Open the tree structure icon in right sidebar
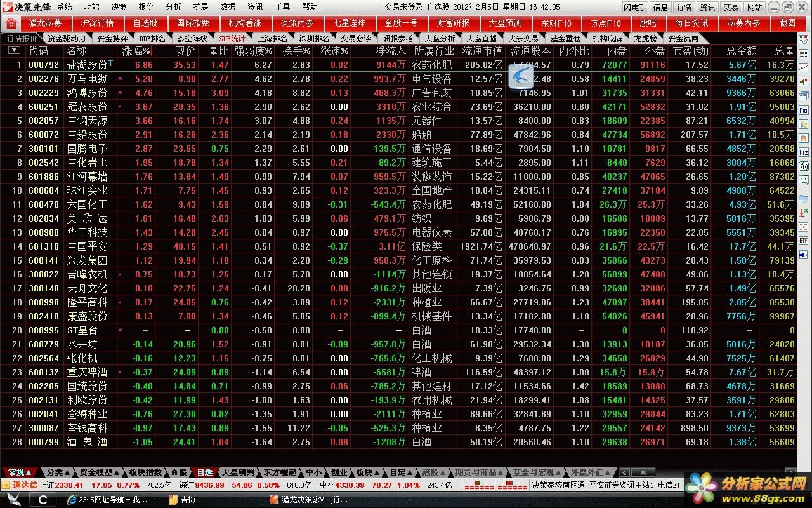 (x=804, y=124)
